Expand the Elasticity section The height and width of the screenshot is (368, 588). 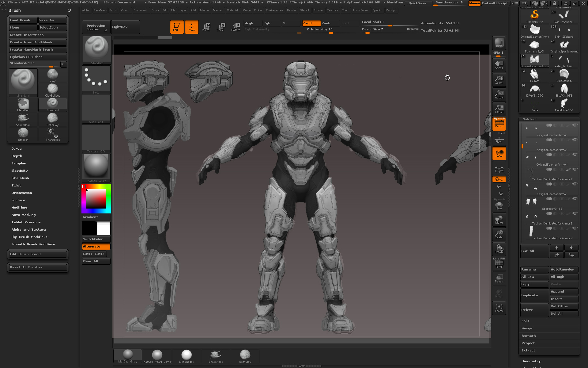[20, 171]
